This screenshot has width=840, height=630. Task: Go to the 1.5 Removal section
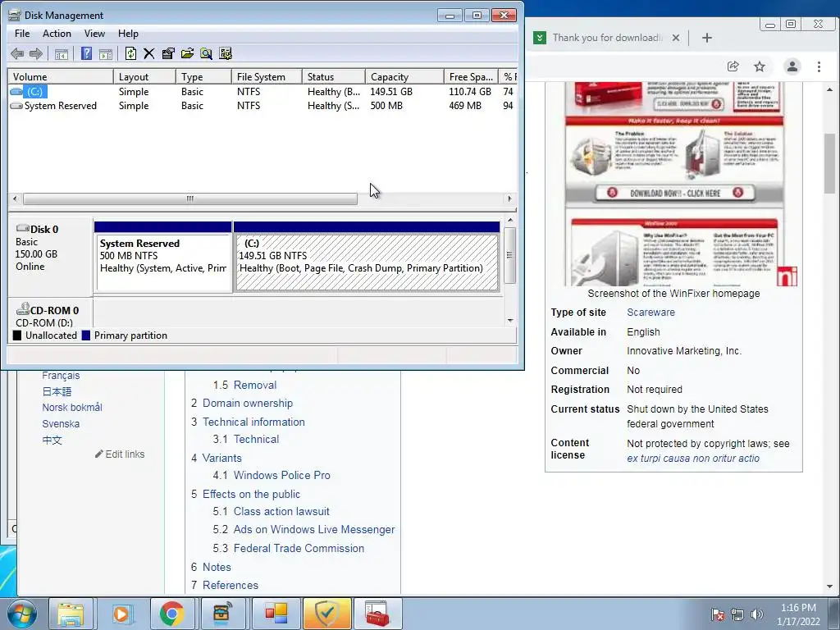pyautogui.click(x=255, y=386)
